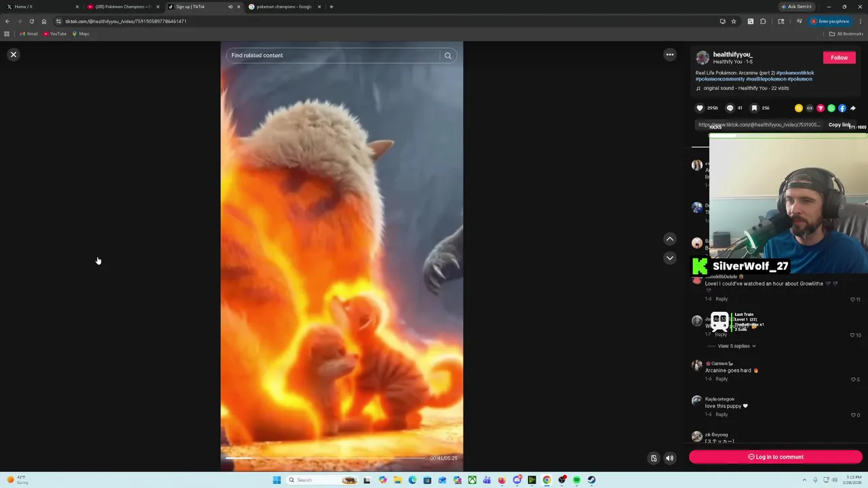Toggle the video mute speaker icon
Viewport: 868px width, 488px height.
coord(669,458)
